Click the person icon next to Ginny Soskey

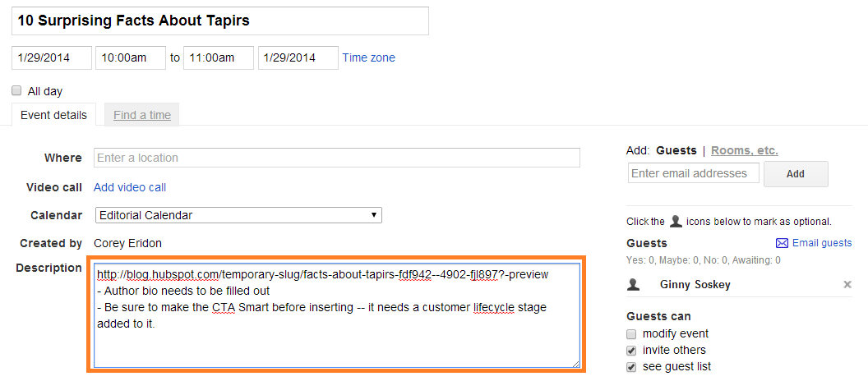click(x=634, y=284)
